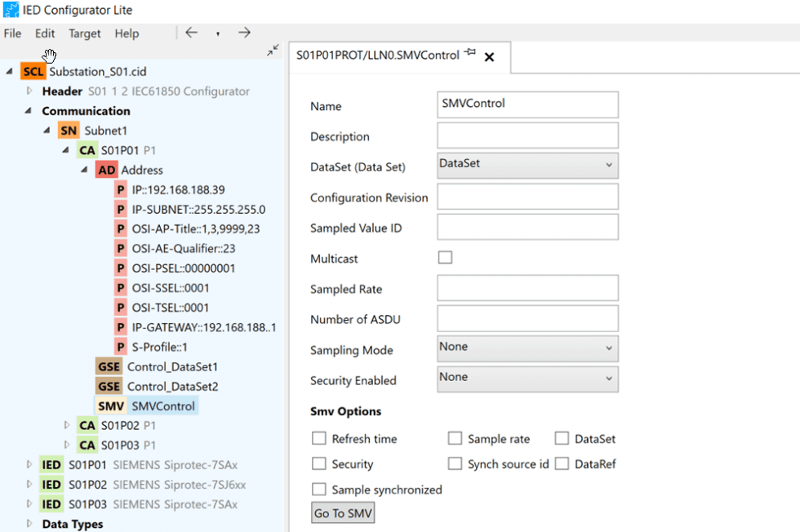Open the Target menu
Viewport: 800px width, 532px height.
(84, 33)
